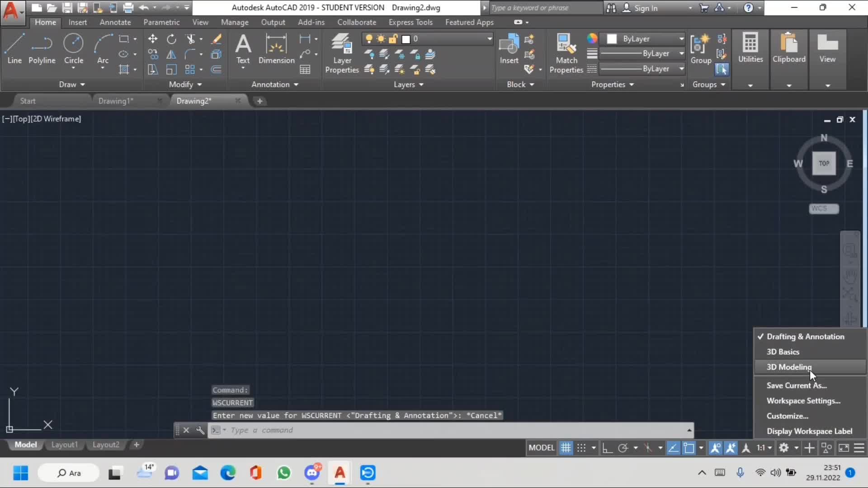This screenshot has width=868, height=488.
Task: Activate the Mirror tool
Action: pyautogui.click(x=171, y=54)
